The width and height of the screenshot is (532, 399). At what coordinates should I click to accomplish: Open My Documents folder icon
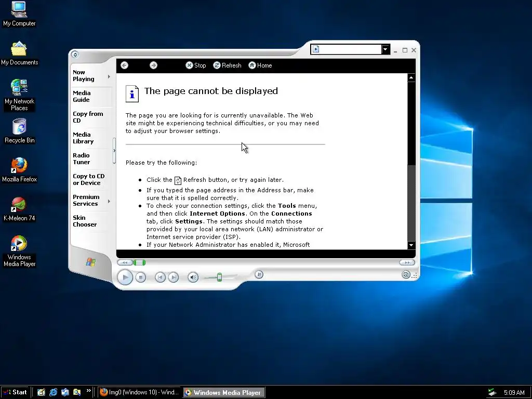click(x=19, y=54)
